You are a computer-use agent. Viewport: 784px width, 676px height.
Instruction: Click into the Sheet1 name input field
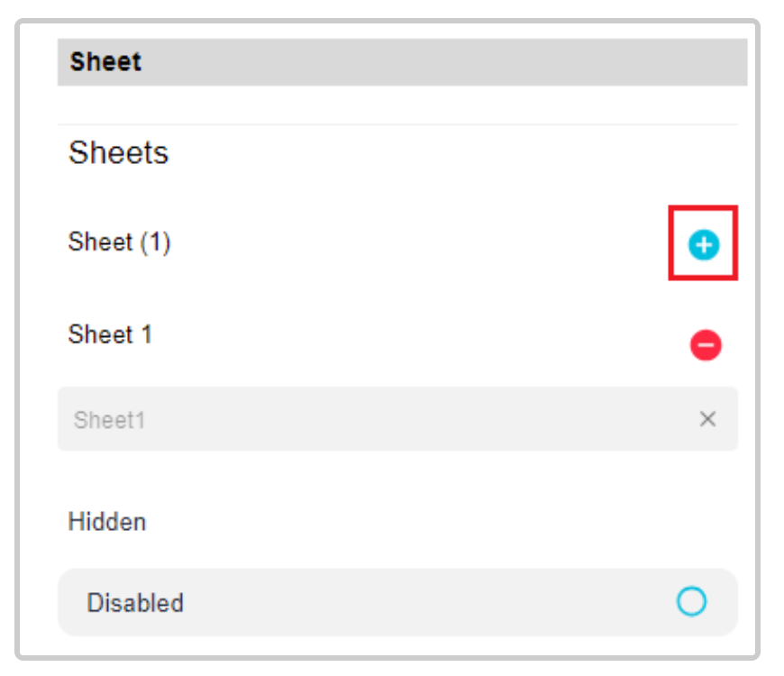coord(397,419)
